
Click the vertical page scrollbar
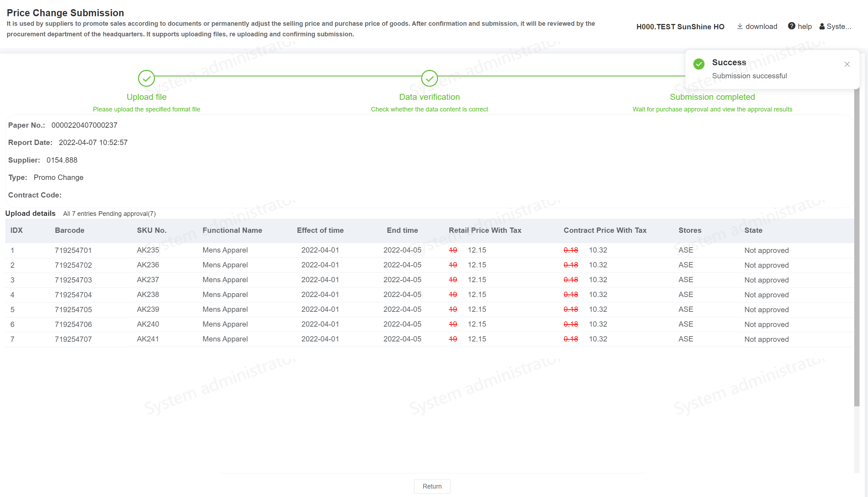(x=857, y=247)
